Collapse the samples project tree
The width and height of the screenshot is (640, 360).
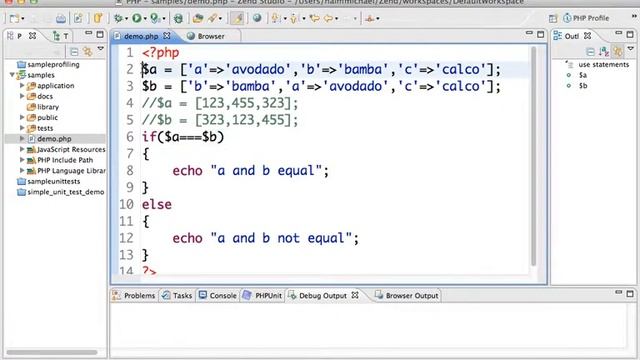point(12,75)
